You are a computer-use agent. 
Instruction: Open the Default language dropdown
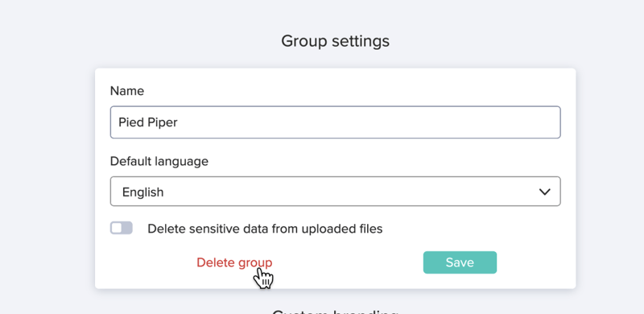point(335,192)
